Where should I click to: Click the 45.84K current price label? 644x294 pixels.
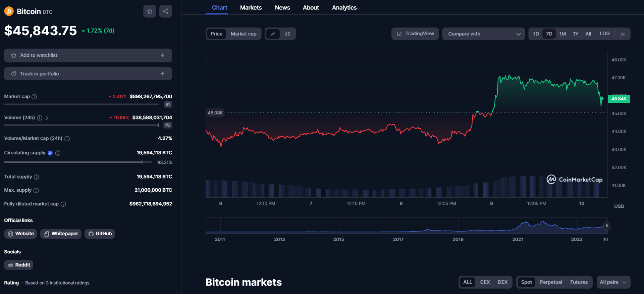click(x=619, y=99)
